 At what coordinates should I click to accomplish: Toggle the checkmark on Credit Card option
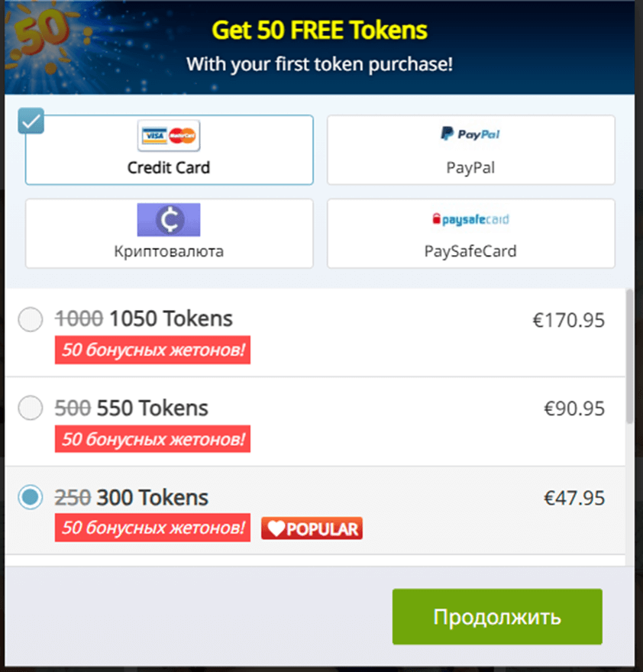(x=31, y=121)
